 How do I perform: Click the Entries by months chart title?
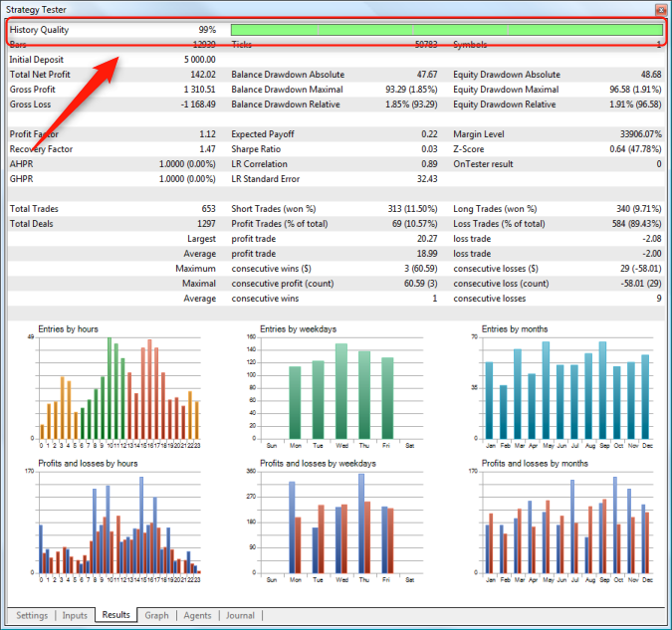pos(515,329)
